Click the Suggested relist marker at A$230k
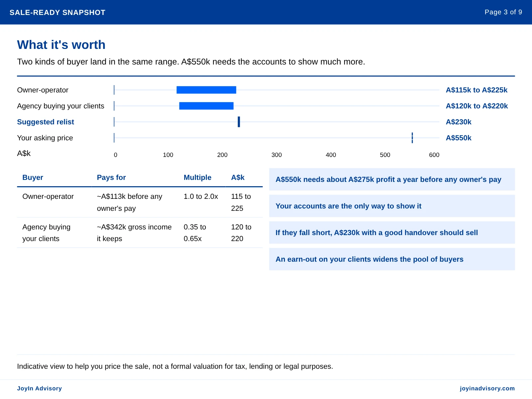This screenshot has width=532, height=399. point(239,122)
